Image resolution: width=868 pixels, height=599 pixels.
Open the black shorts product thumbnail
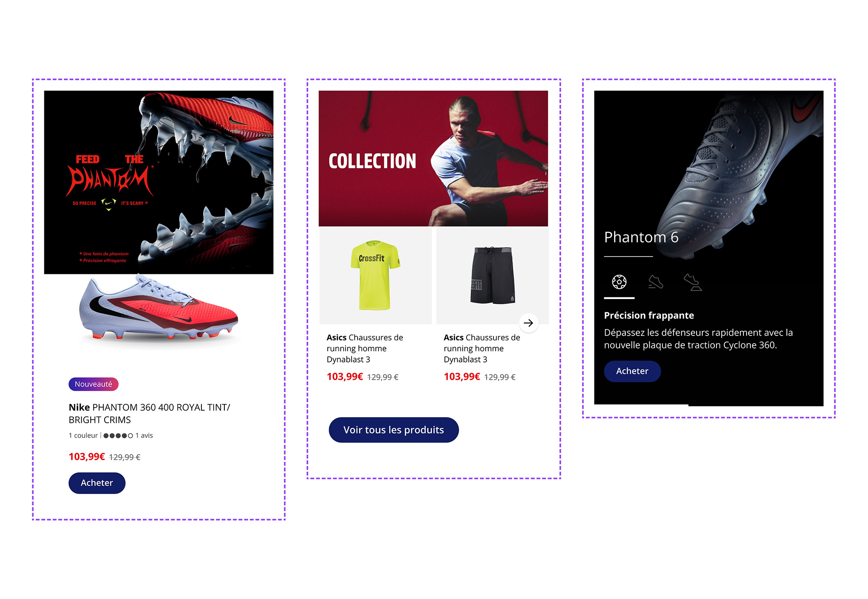[x=493, y=276]
